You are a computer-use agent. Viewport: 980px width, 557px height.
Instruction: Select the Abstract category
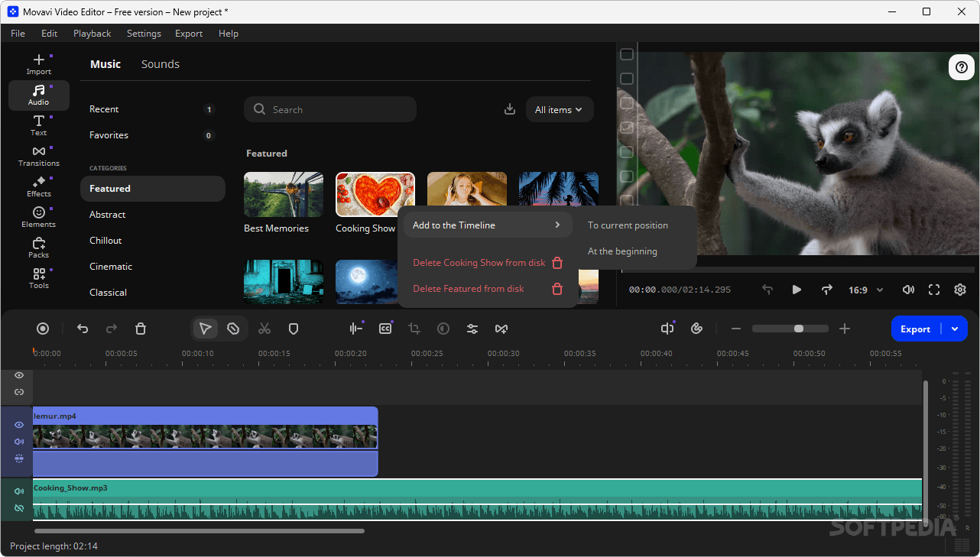tap(152, 215)
